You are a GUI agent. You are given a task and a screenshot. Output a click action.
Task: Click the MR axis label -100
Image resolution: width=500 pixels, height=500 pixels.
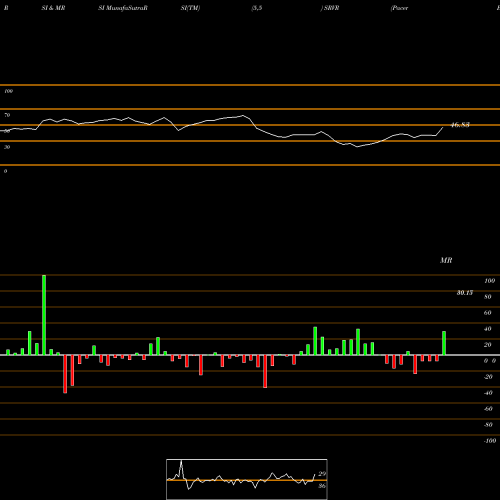click(490, 441)
